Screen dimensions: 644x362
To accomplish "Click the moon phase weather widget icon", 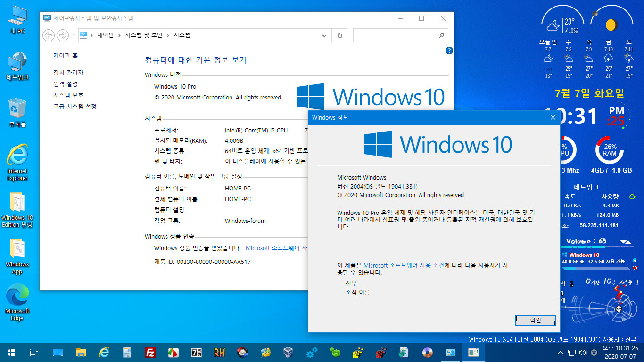I will click(611, 24).
